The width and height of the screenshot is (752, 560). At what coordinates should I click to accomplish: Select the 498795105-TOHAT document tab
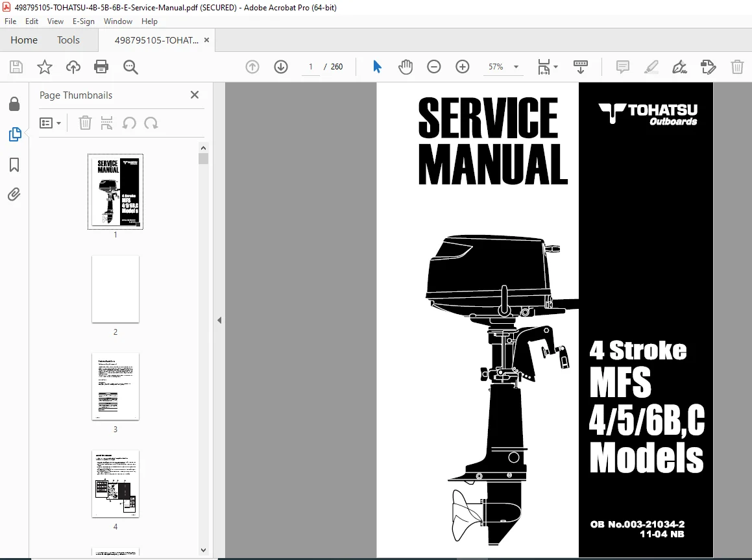[156, 40]
